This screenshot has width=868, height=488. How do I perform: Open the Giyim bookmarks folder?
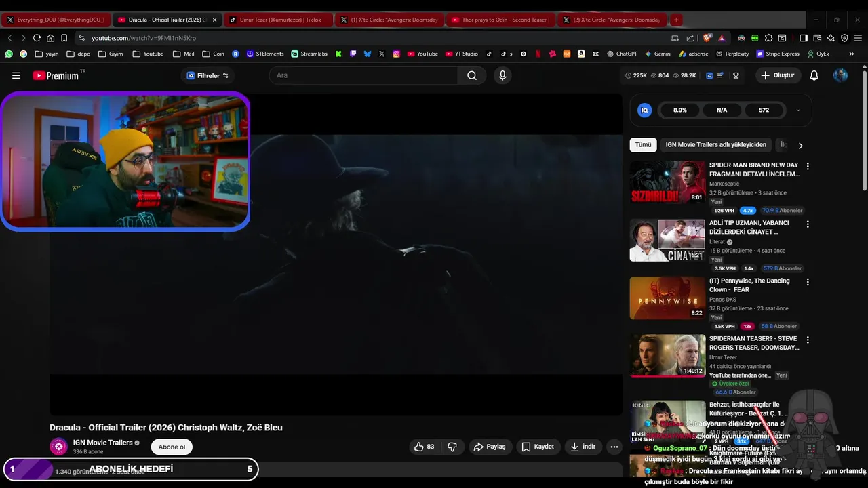point(111,54)
